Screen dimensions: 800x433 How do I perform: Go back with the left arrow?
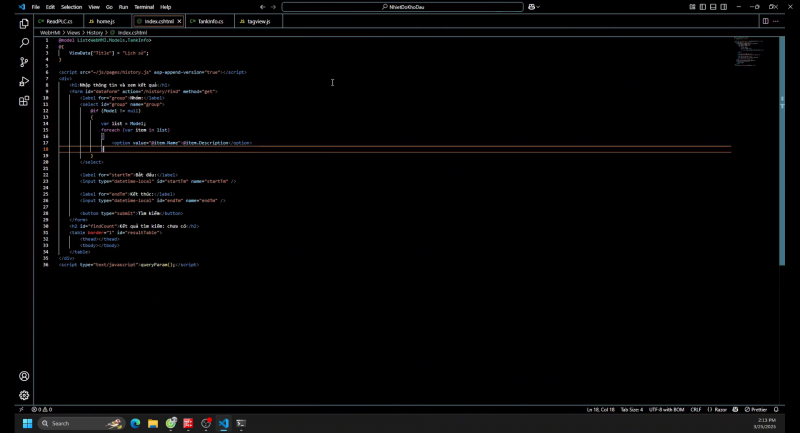pyautogui.click(x=262, y=7)
